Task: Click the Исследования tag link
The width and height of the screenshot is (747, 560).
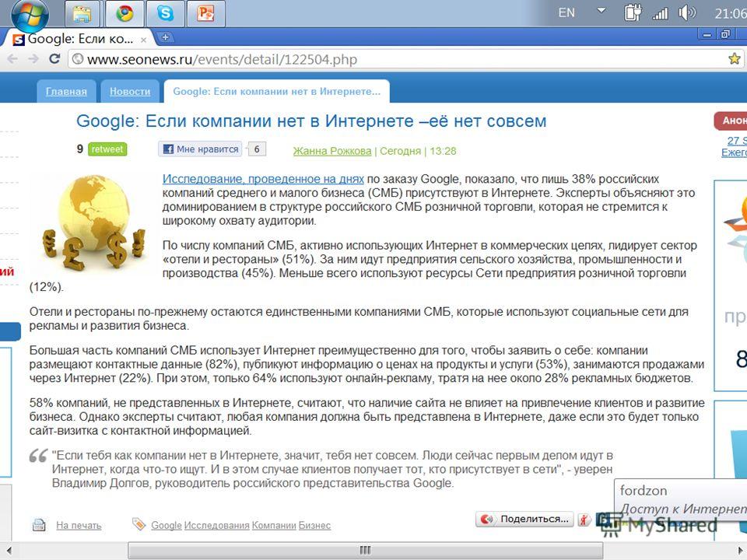Action: (217, 525)
